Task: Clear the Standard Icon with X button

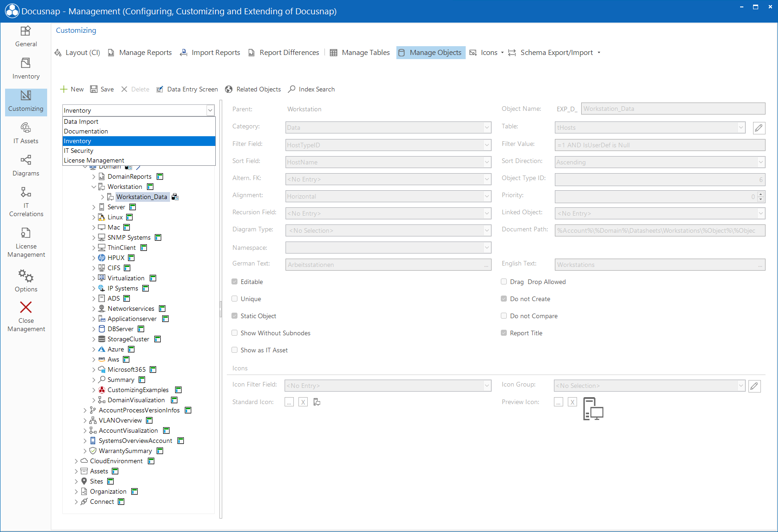Action: pyautogui.click(x=303, y=402)
